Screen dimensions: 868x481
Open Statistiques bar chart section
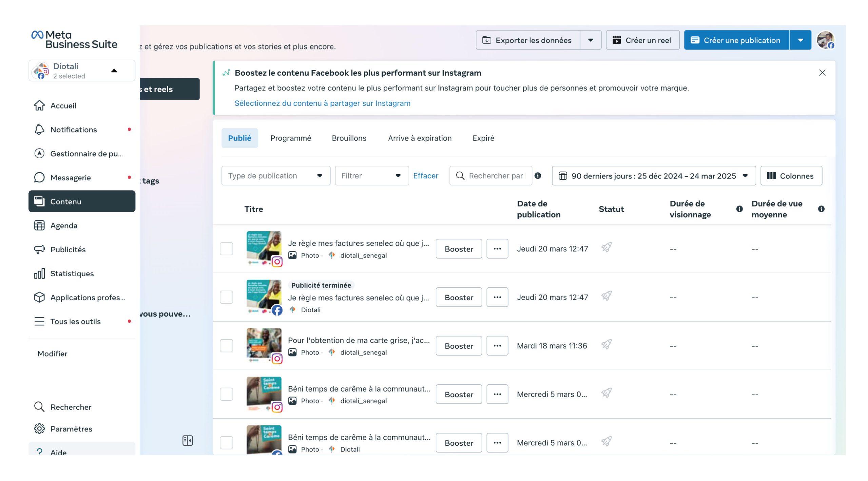pyautogui.click(x=39, y=274)
